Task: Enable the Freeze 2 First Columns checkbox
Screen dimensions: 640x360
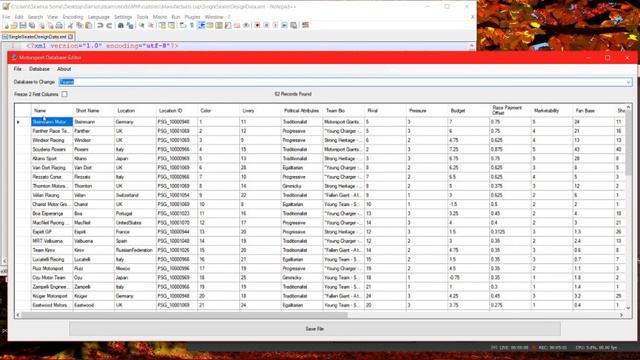Action: click(64, 94)
